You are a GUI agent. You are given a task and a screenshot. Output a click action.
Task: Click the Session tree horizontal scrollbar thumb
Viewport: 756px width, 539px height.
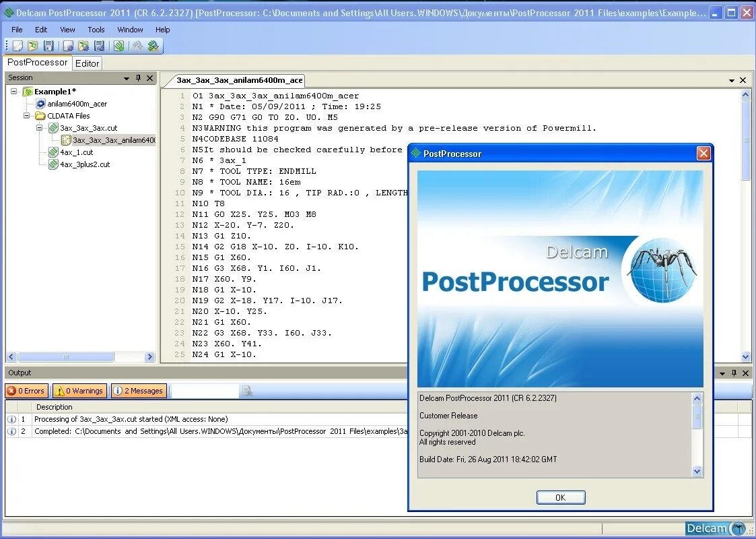tap(66, 357)
